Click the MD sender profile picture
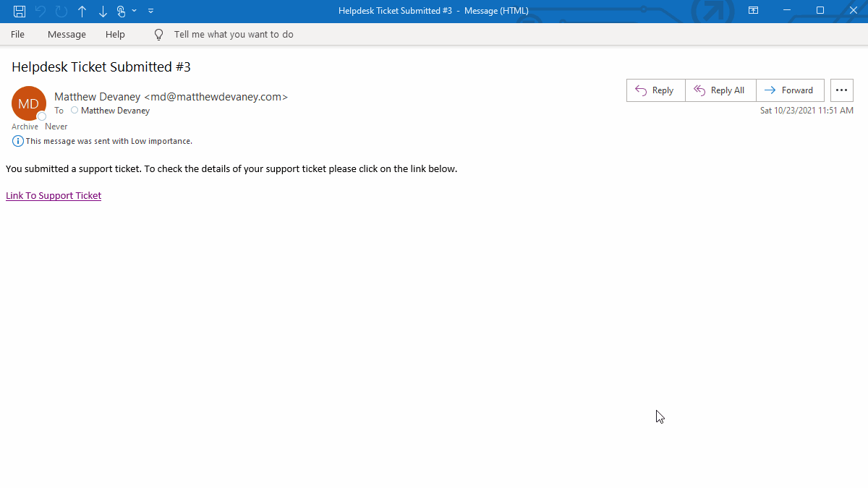Image resolution: width=868 pixels, height=488 pixels. pyautogui.click(x=28, y=103)
